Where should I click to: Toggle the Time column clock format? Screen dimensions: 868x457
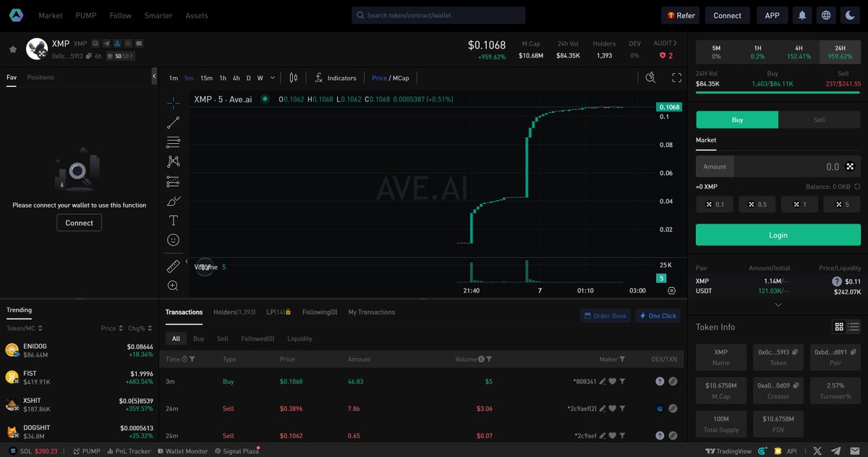pos(185,359)
